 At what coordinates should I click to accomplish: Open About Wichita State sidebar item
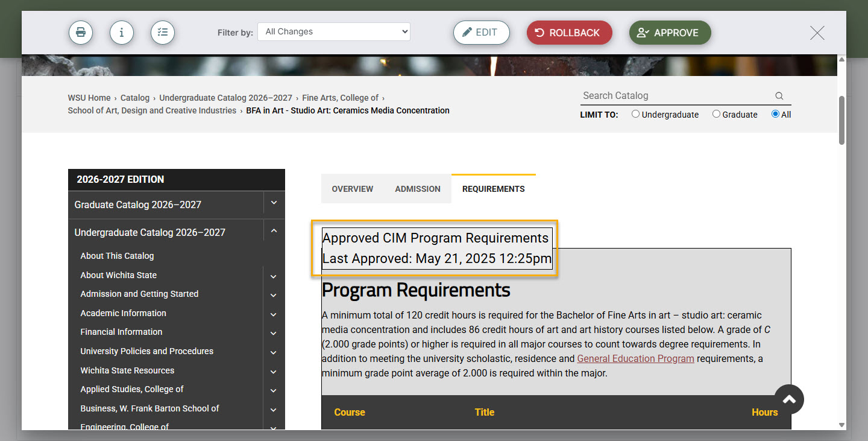pyautogui.click(x=118, y=275)
